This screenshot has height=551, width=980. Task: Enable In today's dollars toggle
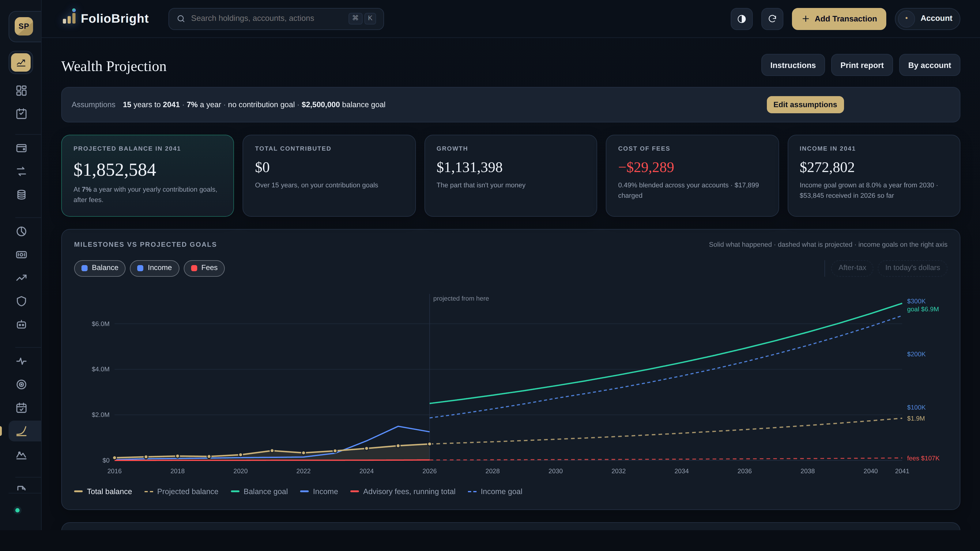coord(912,268)
